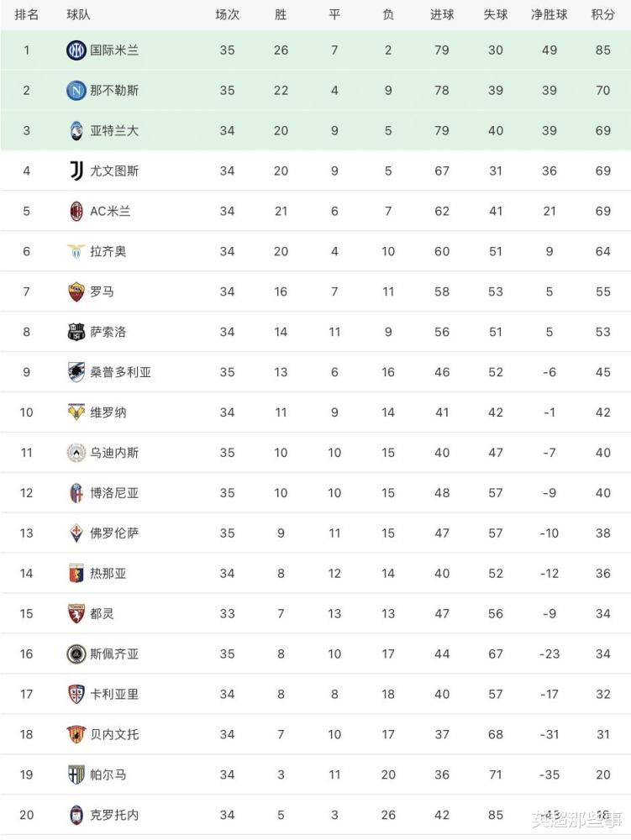This screenshot has width=631, height=840.
Task: Click the 亚特兰大 team name
Action: point(114,131)
